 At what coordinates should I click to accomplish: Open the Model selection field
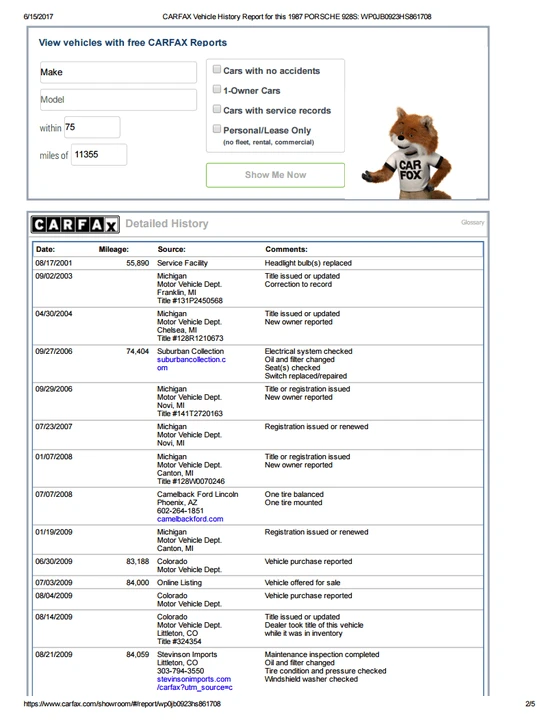click(118, 100)
